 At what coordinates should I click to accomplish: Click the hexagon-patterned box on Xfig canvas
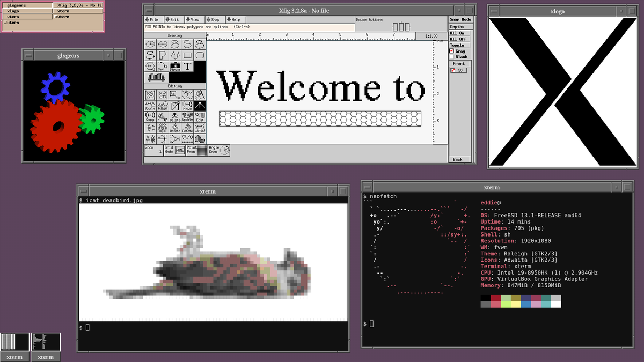(320, 119)
